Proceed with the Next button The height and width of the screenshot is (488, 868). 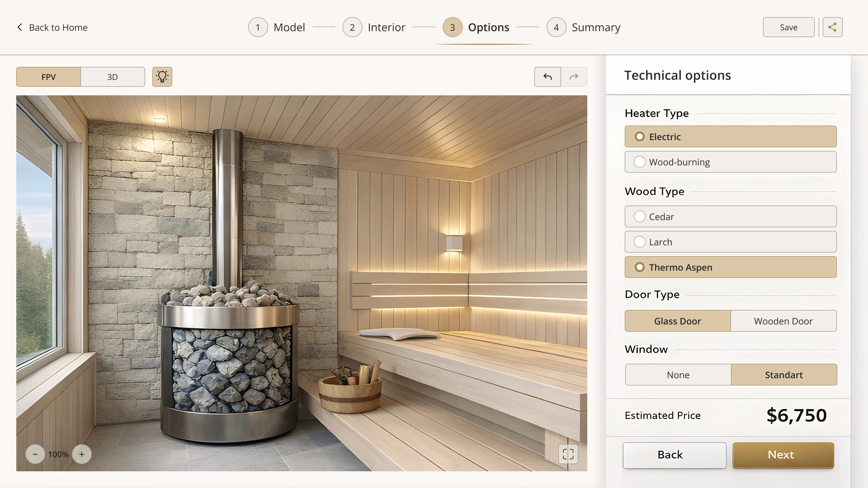point(782,455)
